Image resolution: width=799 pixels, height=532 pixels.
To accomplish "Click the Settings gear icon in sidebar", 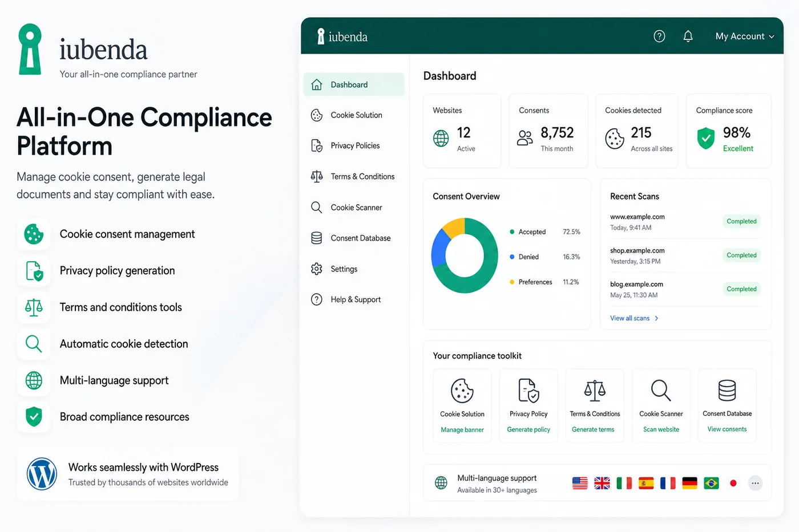I will click(x=317, y=269).
